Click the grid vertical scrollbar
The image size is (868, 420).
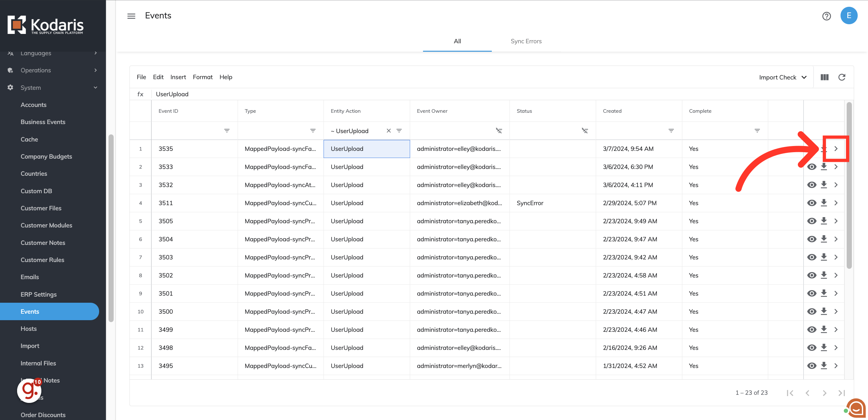click(x=849, y=185)
